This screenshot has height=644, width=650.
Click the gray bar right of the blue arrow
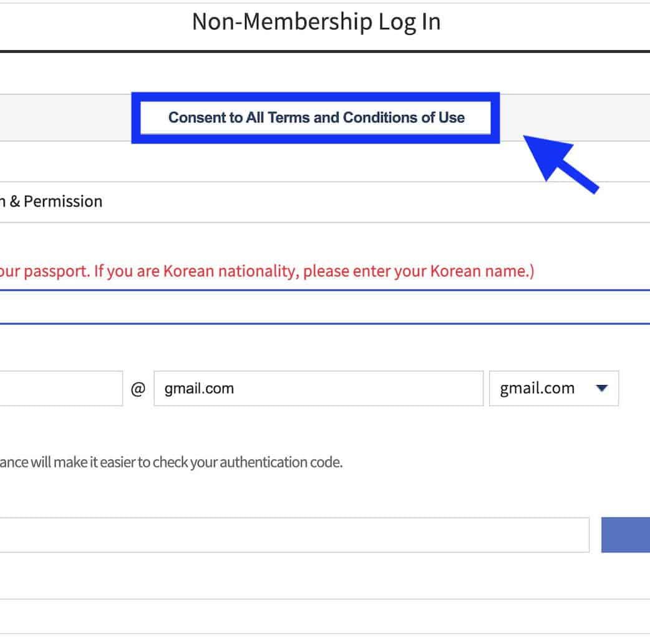tap(624, 118)
